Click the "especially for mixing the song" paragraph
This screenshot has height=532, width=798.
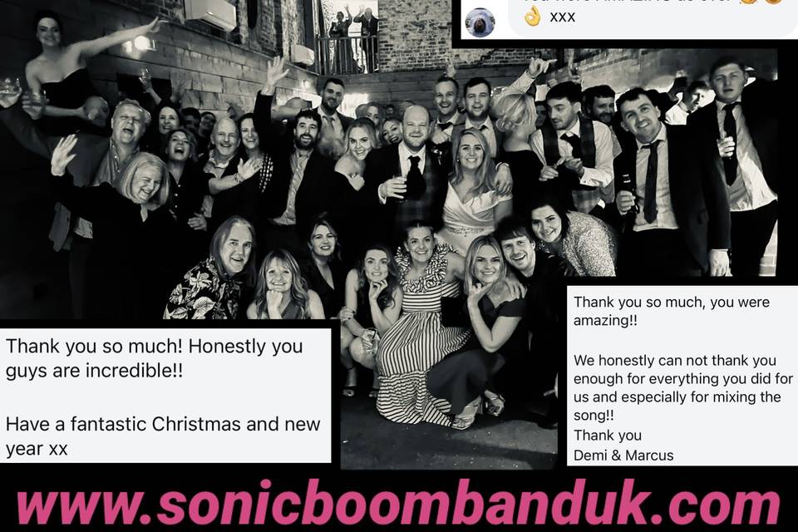[683, 387]
